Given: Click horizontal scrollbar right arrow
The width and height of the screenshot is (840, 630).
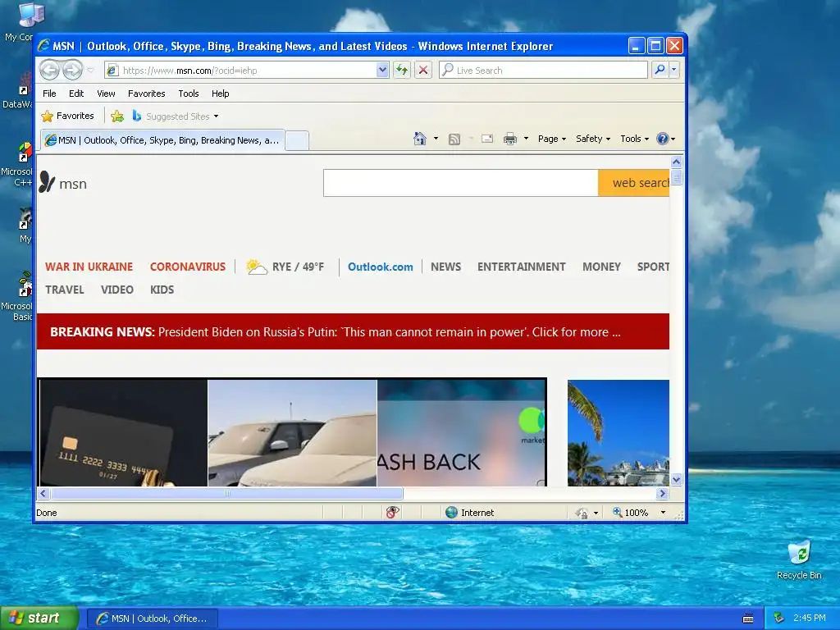Looking at the screenshot, I should [662, 493].
